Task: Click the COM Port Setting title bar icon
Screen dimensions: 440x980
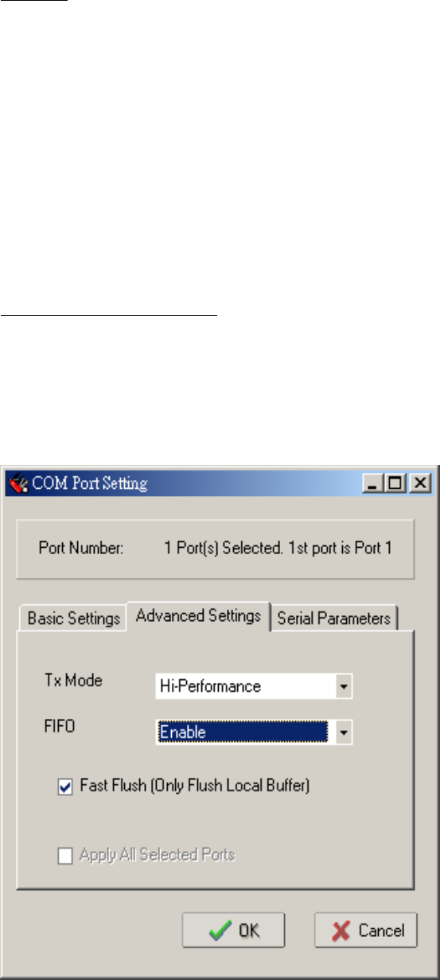Action: 17,483
